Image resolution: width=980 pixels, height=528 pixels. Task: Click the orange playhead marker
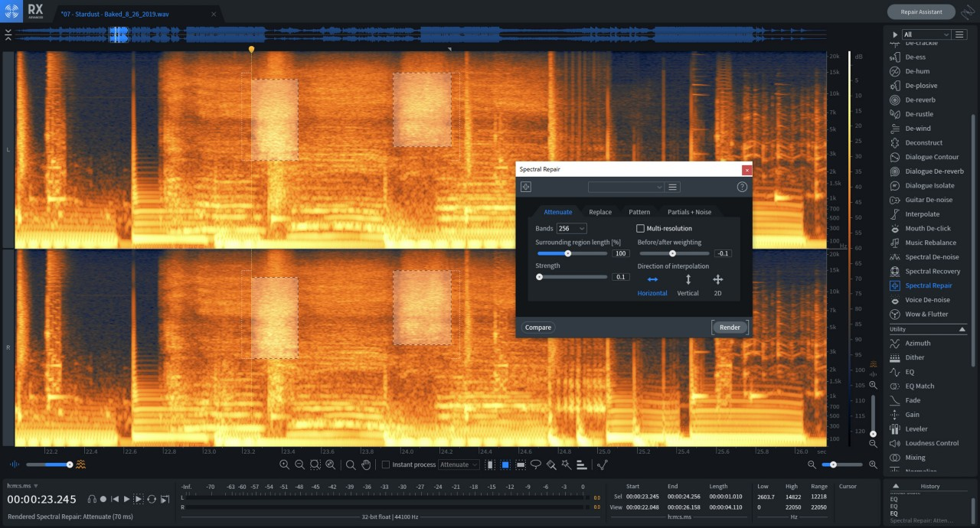click(251, 50)
